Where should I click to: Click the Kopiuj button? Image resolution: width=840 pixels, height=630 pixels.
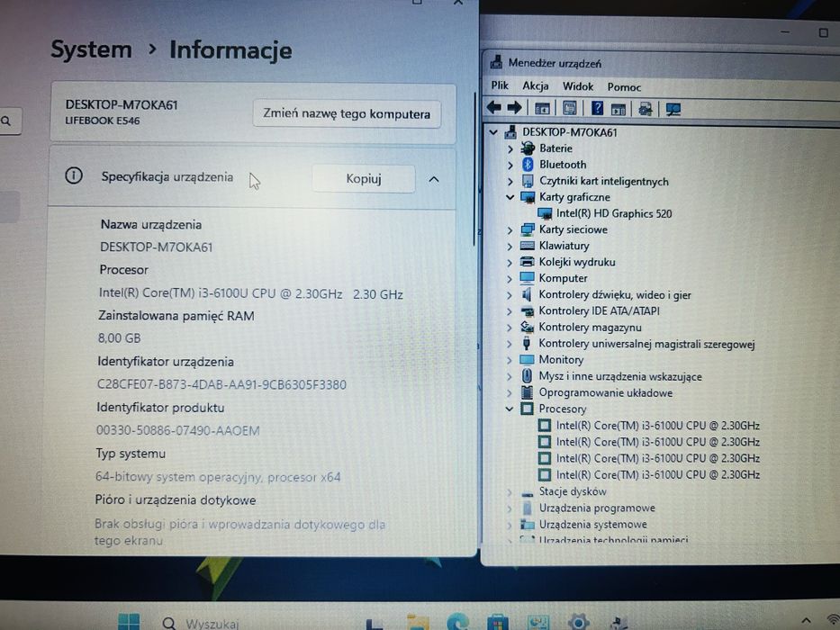point(363,178)
